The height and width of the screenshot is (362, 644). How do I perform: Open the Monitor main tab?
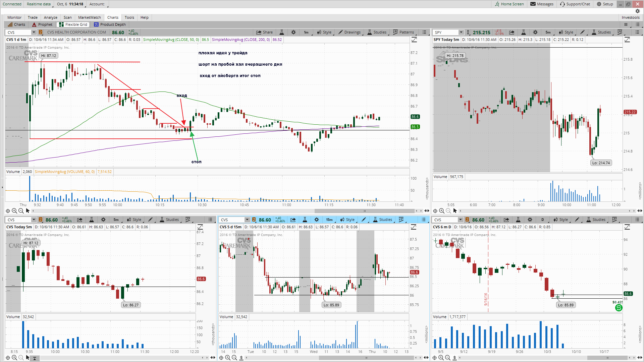point(14,17)
